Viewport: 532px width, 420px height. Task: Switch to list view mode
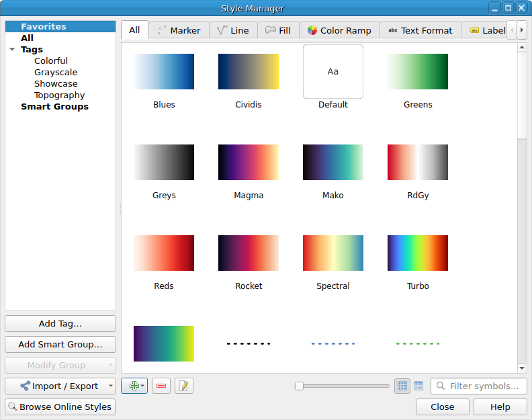(418, 386)
